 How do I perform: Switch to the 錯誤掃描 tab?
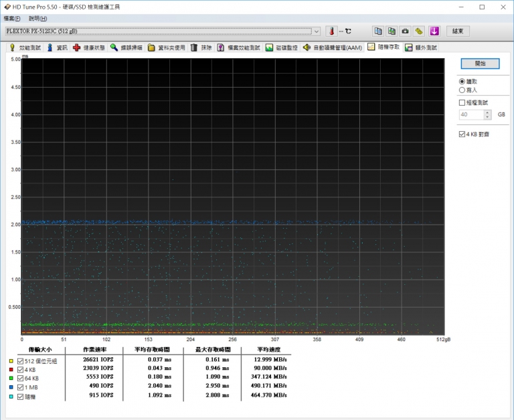126,47
